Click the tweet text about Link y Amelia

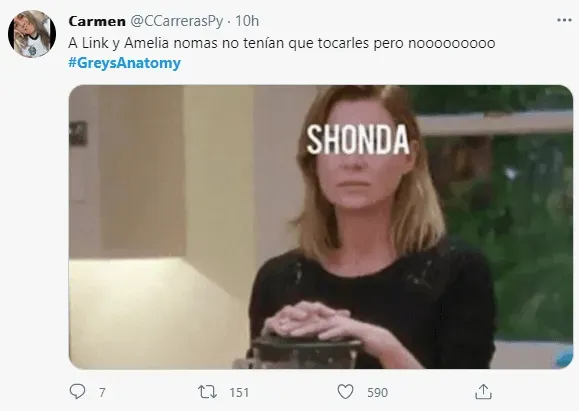coord(281,43)
